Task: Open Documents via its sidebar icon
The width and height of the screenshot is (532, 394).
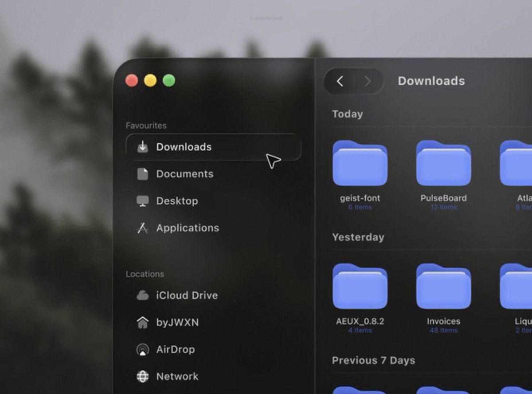Action: point(142,174)
